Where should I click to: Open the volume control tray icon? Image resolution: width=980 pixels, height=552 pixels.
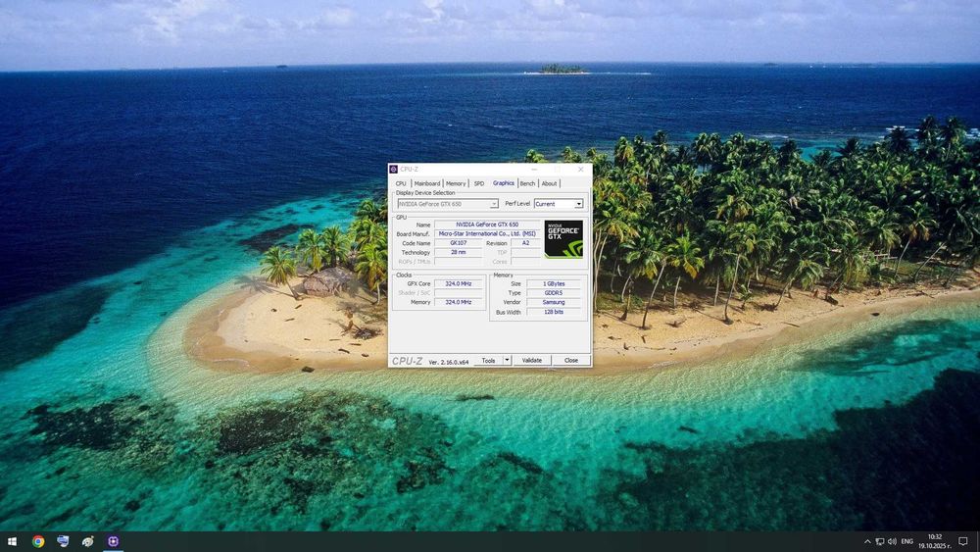(892, 541)
